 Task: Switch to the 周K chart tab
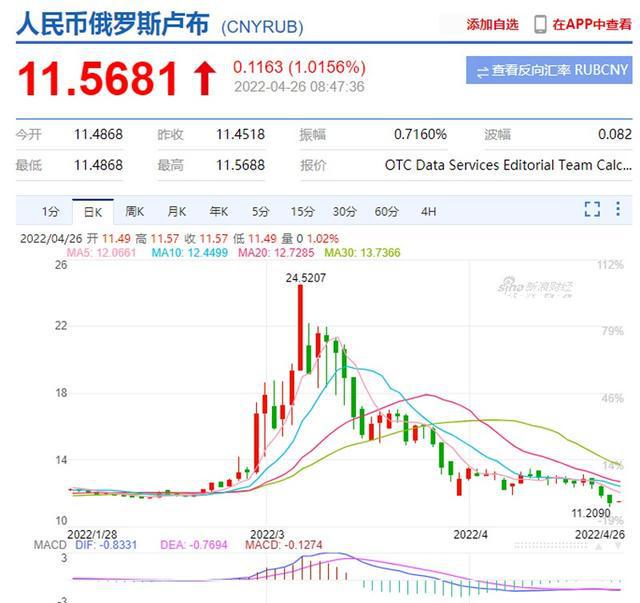(135, 211)
